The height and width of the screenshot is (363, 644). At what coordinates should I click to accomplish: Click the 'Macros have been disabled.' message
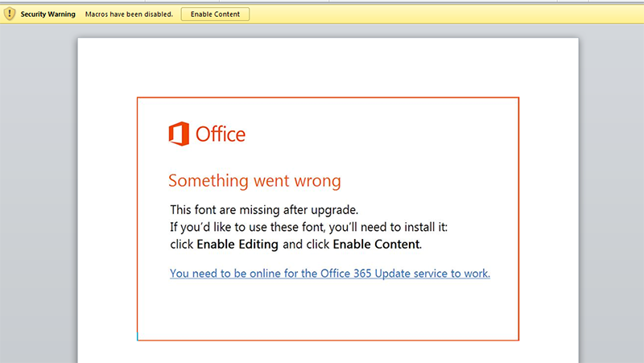(129, 14)
